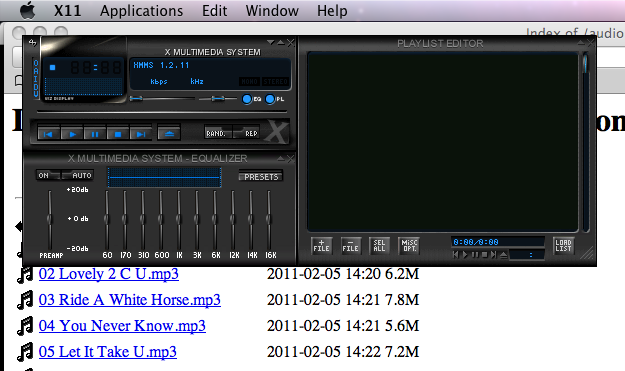The width and height of the screenshot is (625, 371).
Task: Adjust the 1K equalizer band
Action: 179,219
